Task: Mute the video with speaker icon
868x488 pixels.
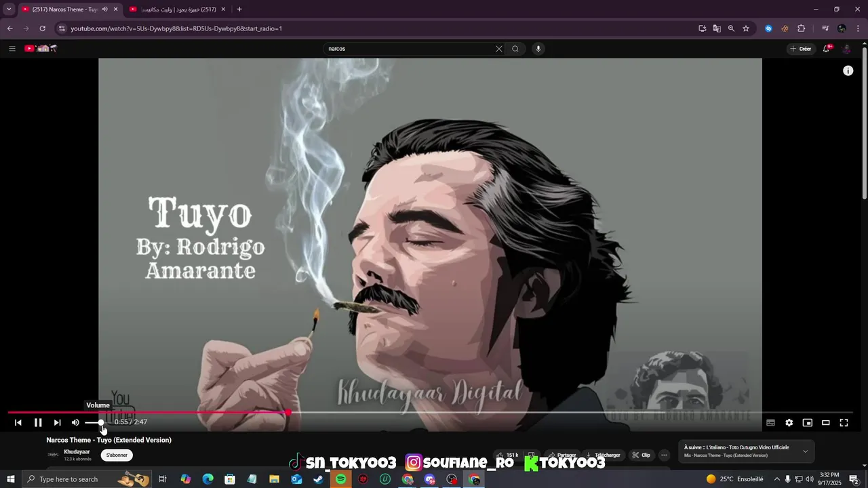Action: tap(75, 422)
